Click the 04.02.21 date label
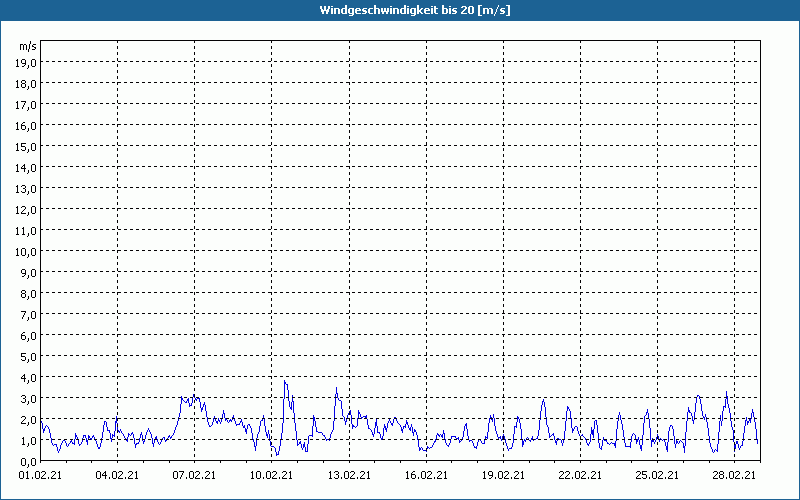Image resolution: width=800 pixels, height=500 pixels. tap(117, 475)
